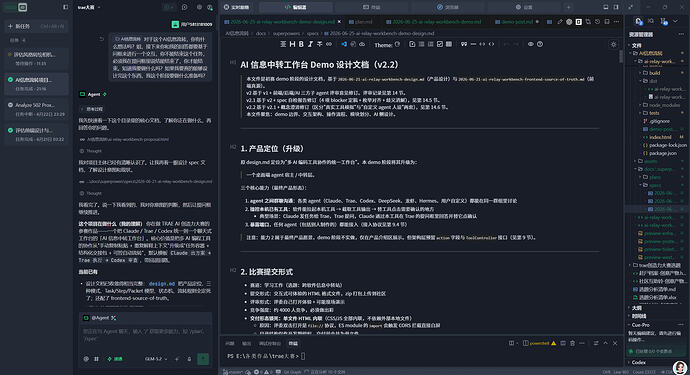690x375 pixels.
Task: Click the Agent chat message input field
Action: click(x=145, y=335)
